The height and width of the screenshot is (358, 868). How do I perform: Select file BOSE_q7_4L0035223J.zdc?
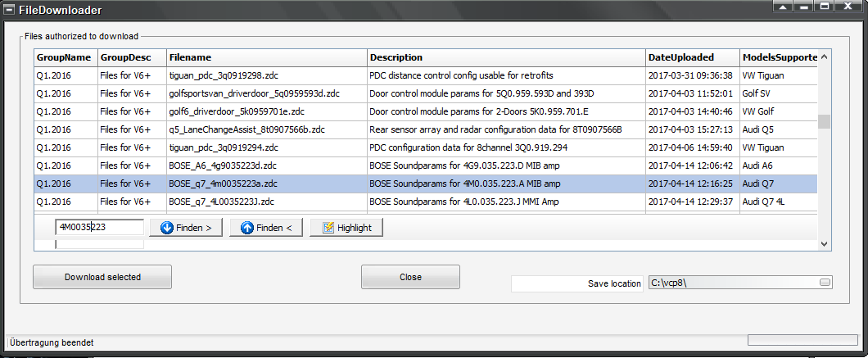pos(222,202)
